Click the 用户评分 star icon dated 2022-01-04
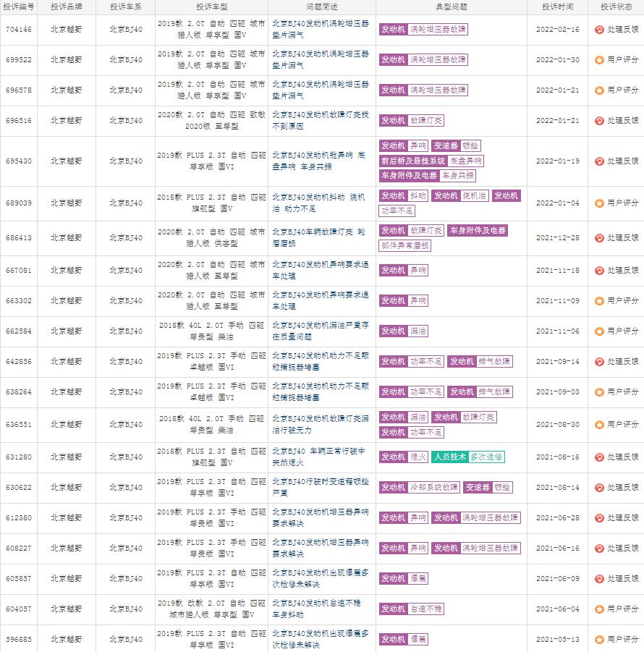This screenshot has height=652, width=644. pyautogui.click(x=599, y=203)
